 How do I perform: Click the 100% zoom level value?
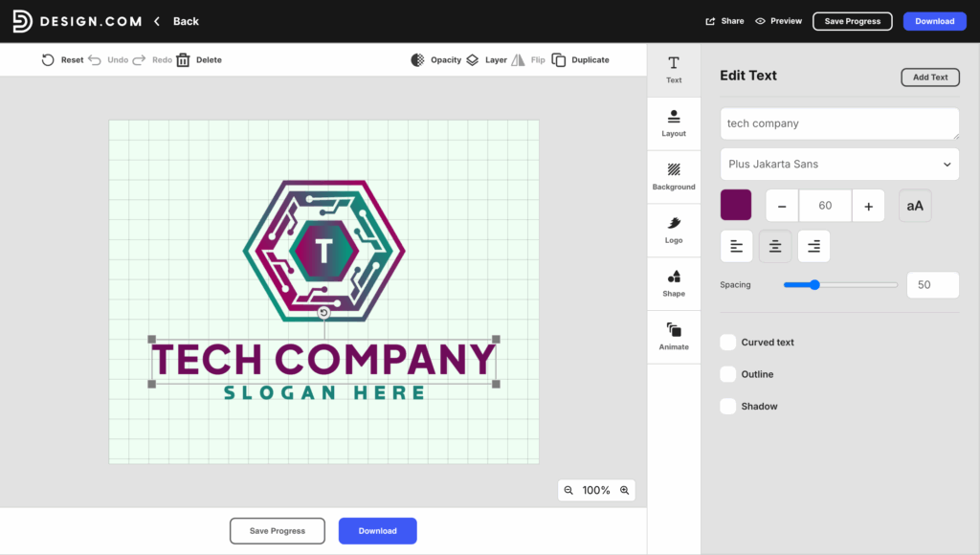(x=596, y=491)
